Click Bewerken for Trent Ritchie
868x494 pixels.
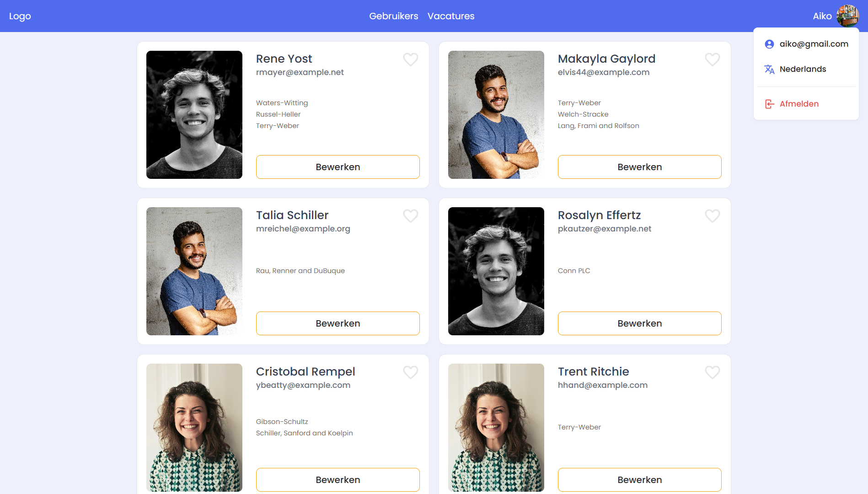click(x=640, y=480)
